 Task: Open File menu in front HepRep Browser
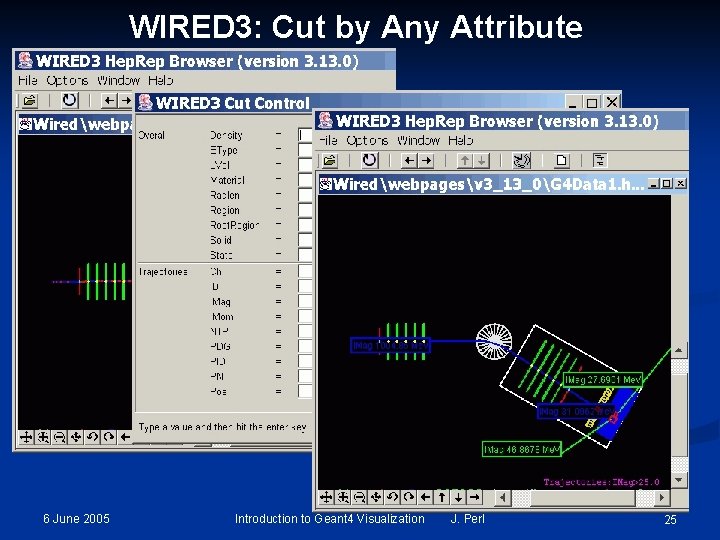point(328,140)
